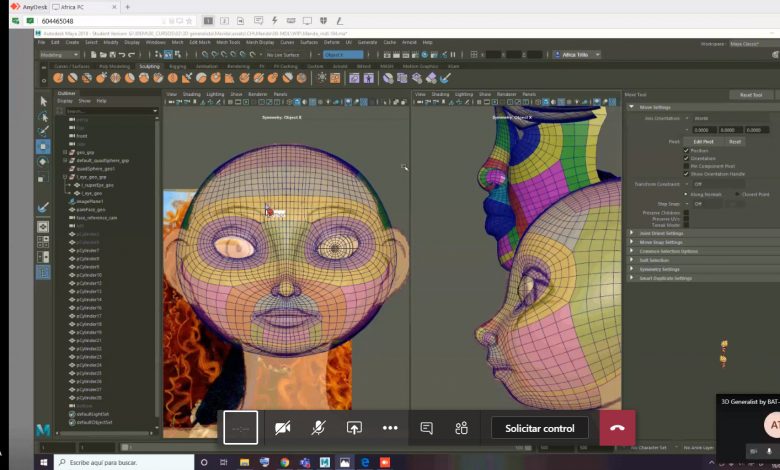This screenshot has width=780, height=470.
Task: Expand the Soft Selection section
Action: coord(632,260)
